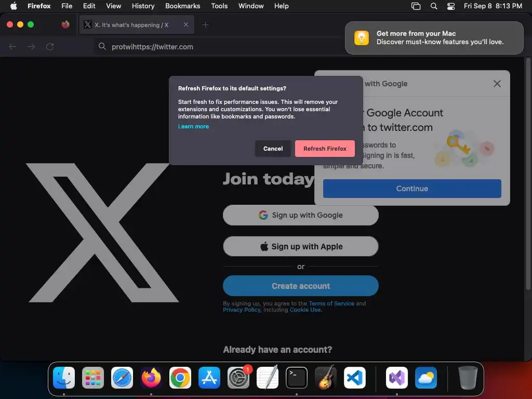This screenshot has width=532, height=399.
Task: Reload the page with the refresh icon
Action: [x=50, y=46]
